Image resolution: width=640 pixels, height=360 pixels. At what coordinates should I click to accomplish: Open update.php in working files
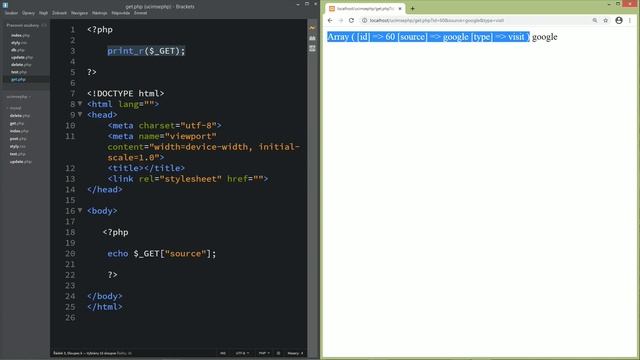point(22,58)
